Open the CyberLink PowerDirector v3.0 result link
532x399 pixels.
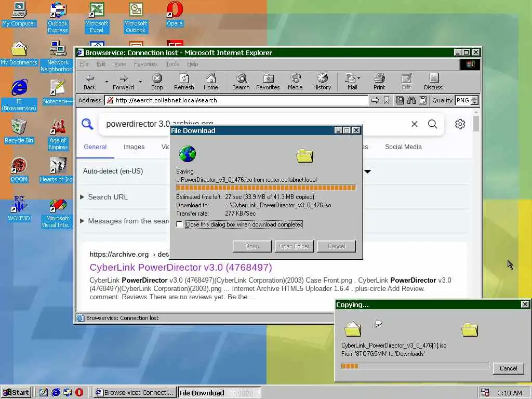181,268
